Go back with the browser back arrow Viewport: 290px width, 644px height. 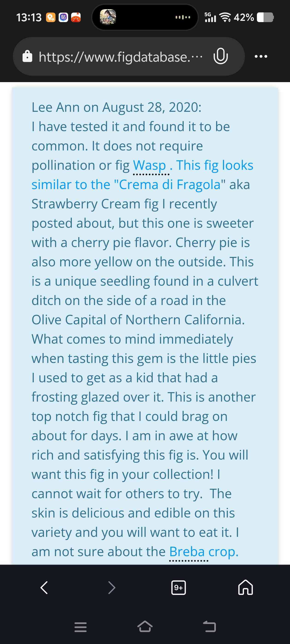coord(44,587)
